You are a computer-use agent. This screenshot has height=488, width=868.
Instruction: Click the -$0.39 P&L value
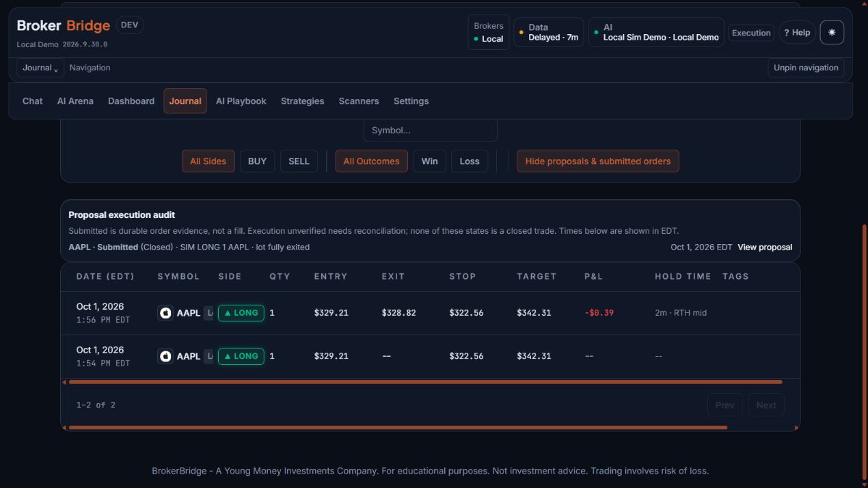pos(599,313)
